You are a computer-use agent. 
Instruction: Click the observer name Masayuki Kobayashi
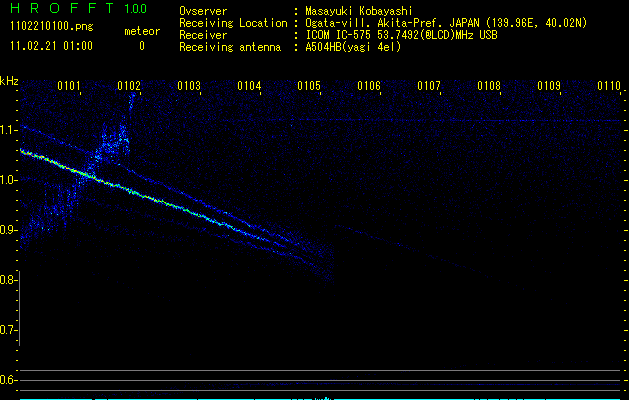359,11
